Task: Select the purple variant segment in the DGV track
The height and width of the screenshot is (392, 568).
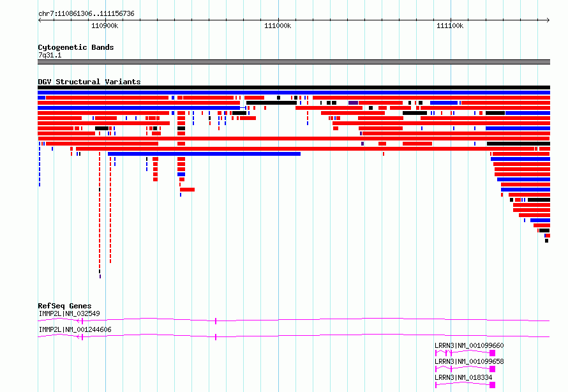Action: pos(353,103)
